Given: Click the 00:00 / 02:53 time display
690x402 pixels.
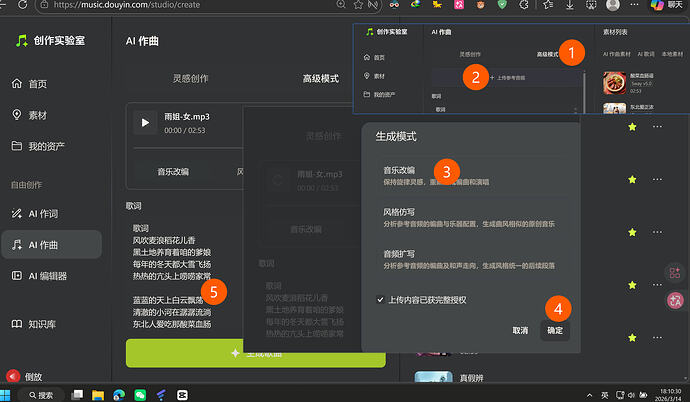Looking at the screenshot, I should click(x=185, y=131).
